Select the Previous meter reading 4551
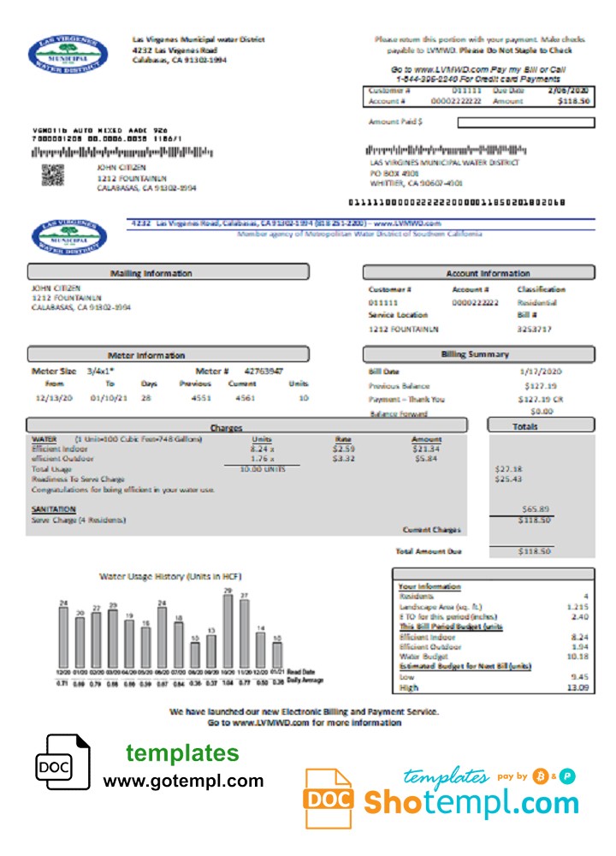The height and width of the screenshot is (856, 616). pos(201,398)
